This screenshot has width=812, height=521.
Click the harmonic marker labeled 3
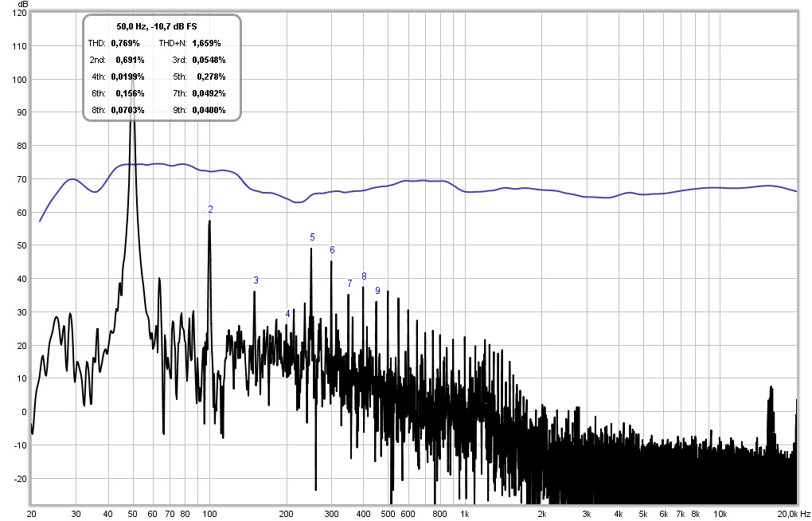[256, 280]
